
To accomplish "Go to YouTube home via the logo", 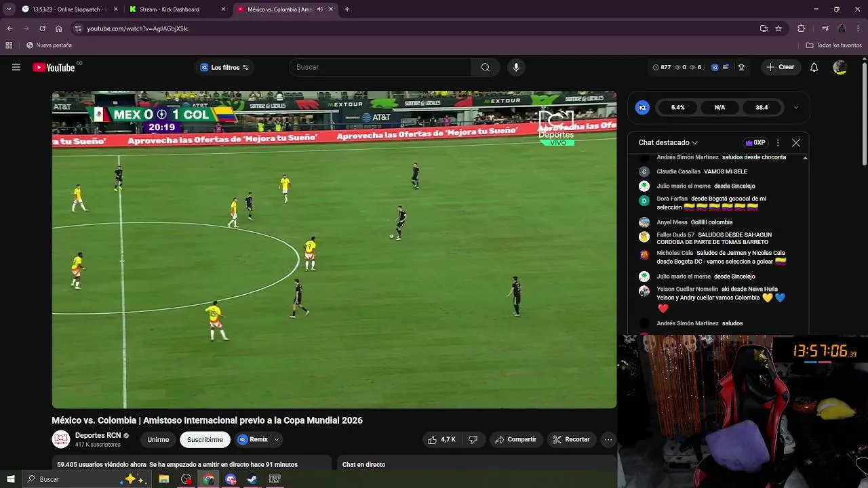I will pos(54,67).
